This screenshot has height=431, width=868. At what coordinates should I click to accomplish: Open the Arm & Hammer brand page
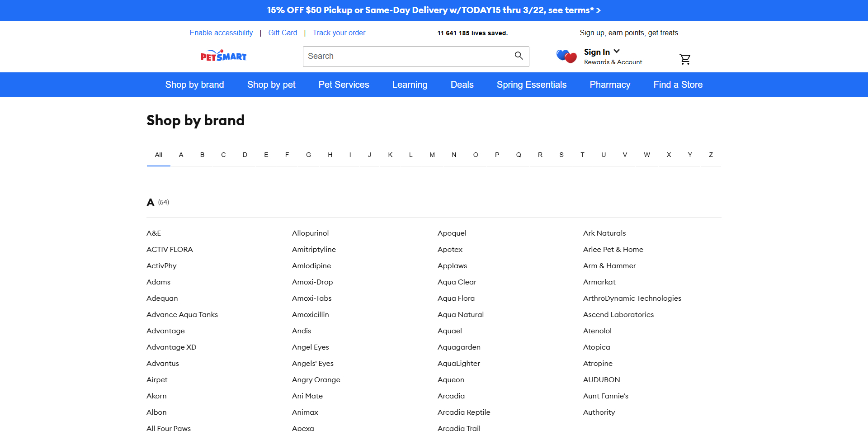(x=609, y=265)
